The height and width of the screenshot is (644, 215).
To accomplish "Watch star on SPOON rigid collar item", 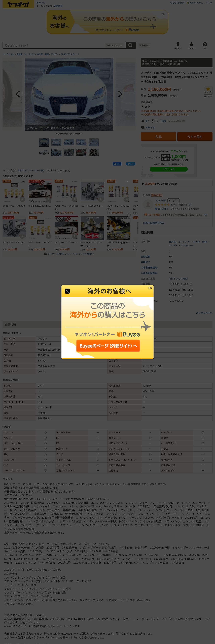I will pyautogui.click(x=101, y=236).
